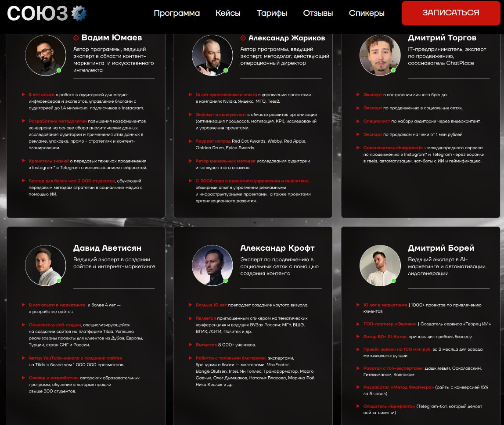Viewport: 504px width, 425px height.
Task: Go to the Кейсы section
Action: [228, 13]
